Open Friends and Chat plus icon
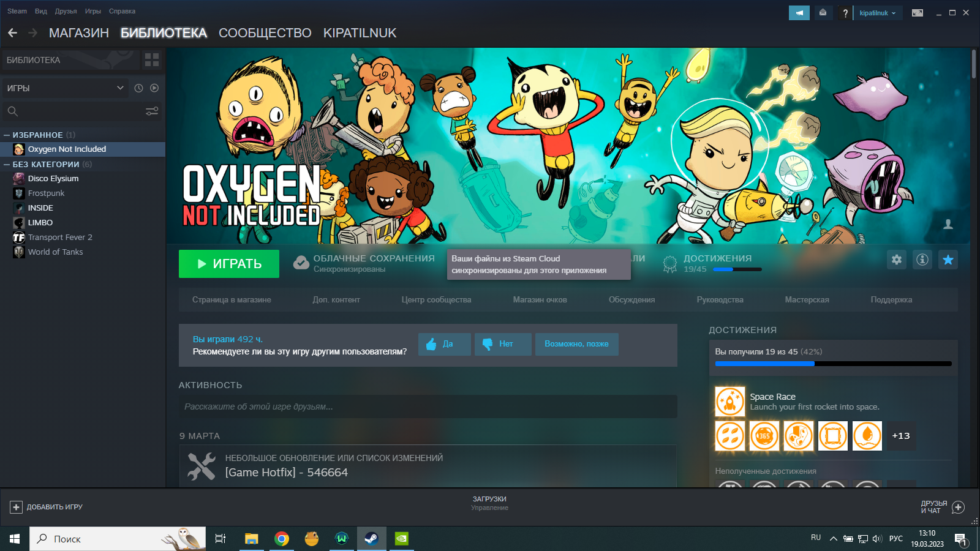Screen dimensions: 980x551 (959, 507)
